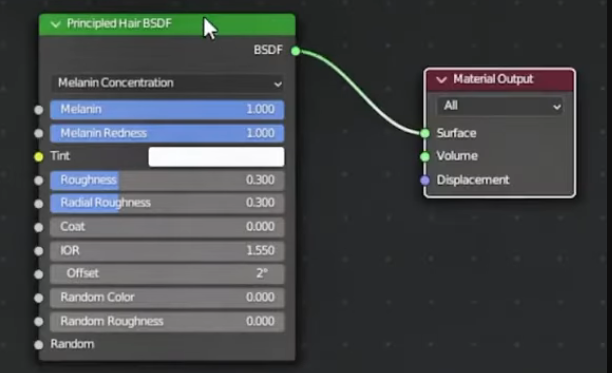
Task: Click the Random Roughness value field
Action: (167, 321)
